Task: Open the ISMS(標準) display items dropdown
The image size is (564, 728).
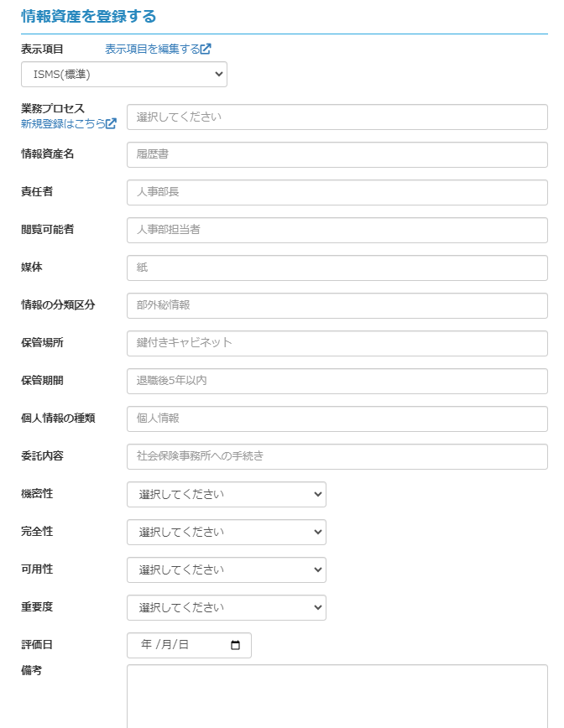Action: [x=124, y=75]
